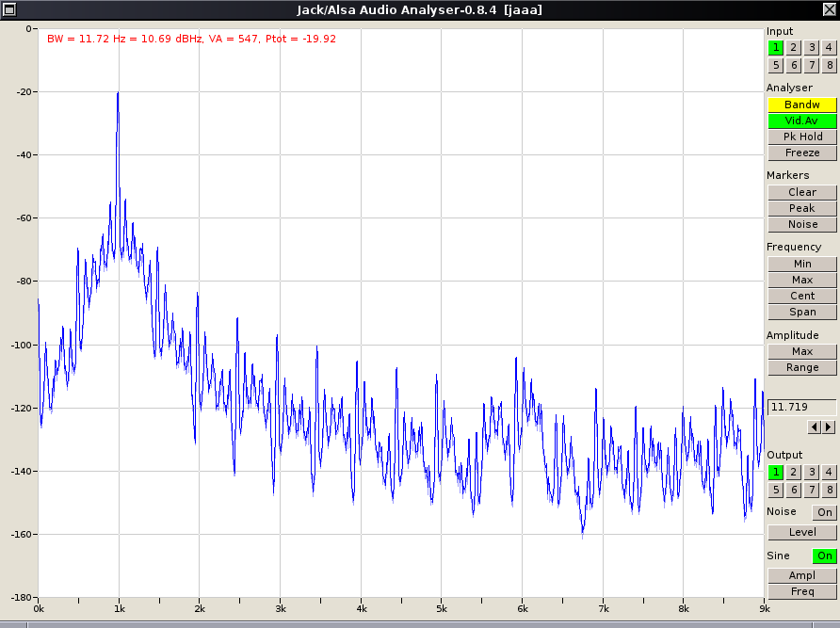Image resolution: width=840 pixels, height=628 pixels.
Task: Set a Peak marker
Action: point(802,208)
